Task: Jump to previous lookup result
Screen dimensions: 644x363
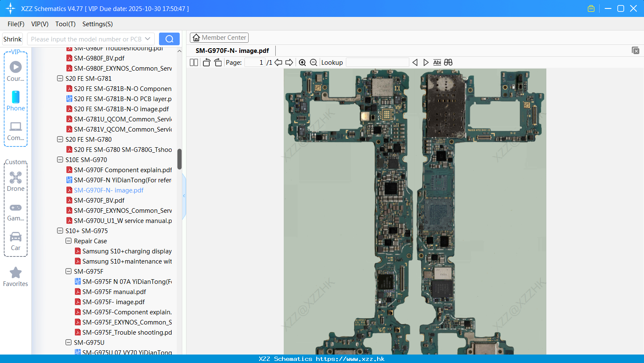Action: 415,62
